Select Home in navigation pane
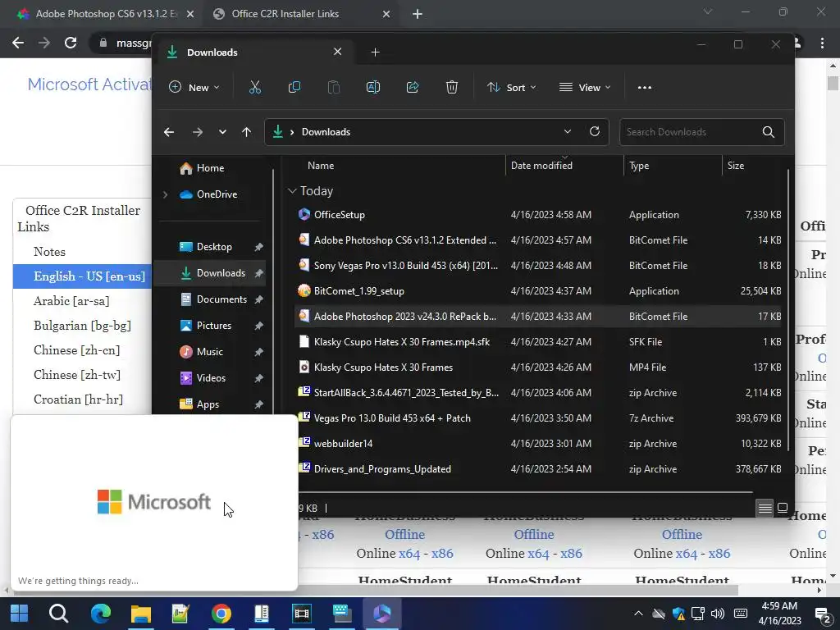The image size is (840, 630). point(209,168)
